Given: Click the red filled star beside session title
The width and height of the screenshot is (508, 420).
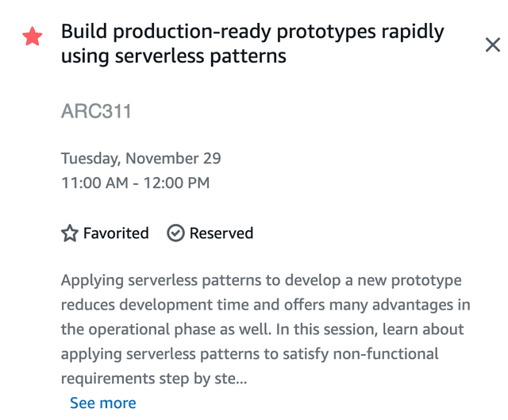Looking at the screenshot, I should click(33, 37).
